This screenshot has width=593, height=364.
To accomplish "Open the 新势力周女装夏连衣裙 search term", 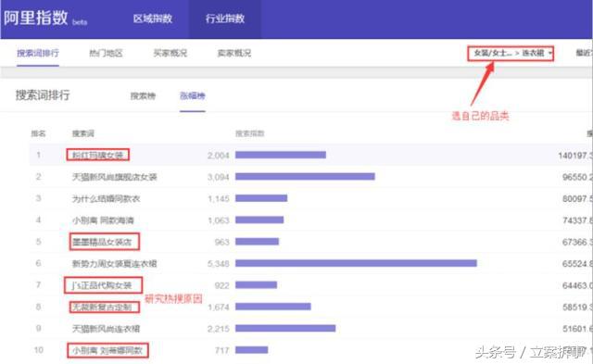I will click(114, 263).
